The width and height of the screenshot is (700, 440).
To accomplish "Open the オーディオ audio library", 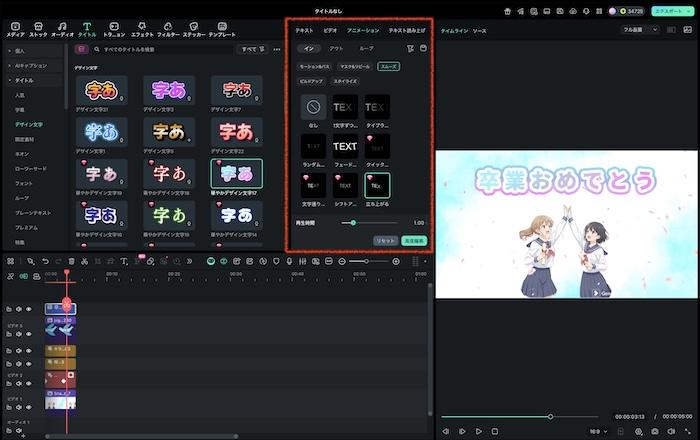I will (x=62, y=29).
